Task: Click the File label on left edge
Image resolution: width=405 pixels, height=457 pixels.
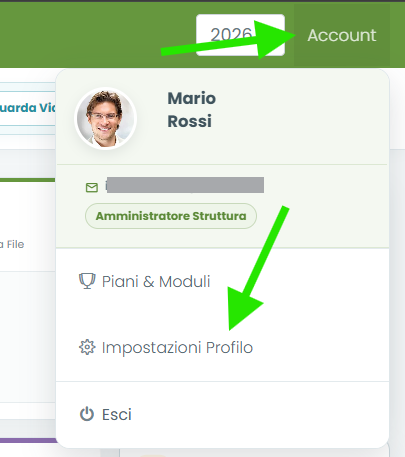Action: 15,244
